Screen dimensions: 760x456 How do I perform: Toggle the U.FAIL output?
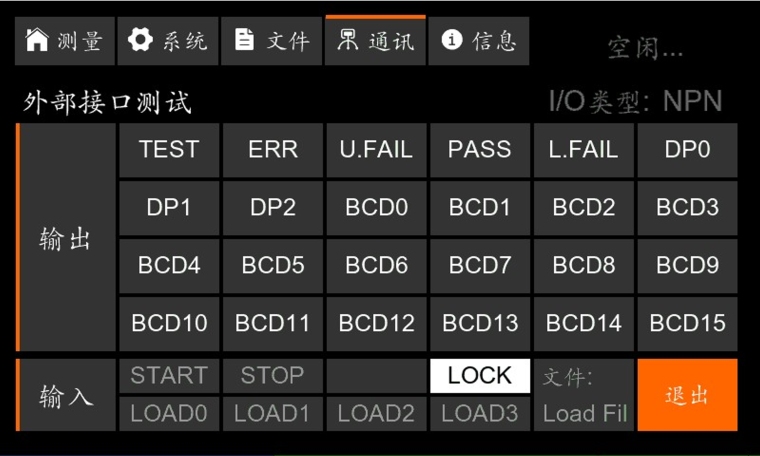point(376,150)
